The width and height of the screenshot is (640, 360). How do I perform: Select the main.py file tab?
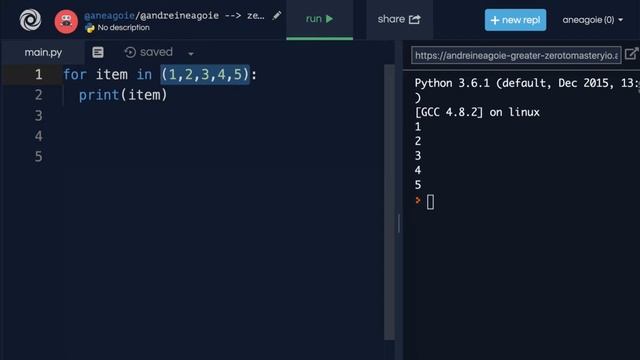click(x=43, y=52)
